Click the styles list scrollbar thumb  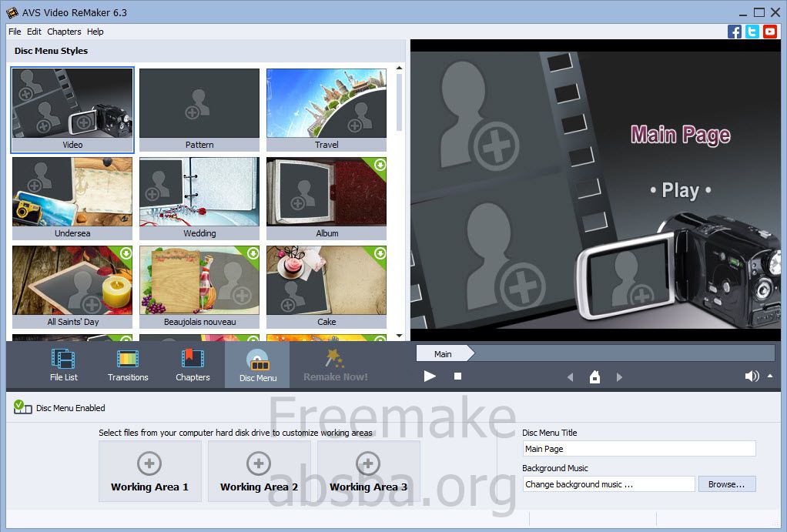pos(400,102)
